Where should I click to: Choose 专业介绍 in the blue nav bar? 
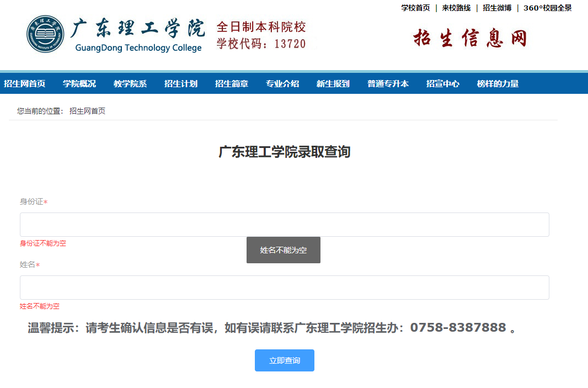coord(282,84)
